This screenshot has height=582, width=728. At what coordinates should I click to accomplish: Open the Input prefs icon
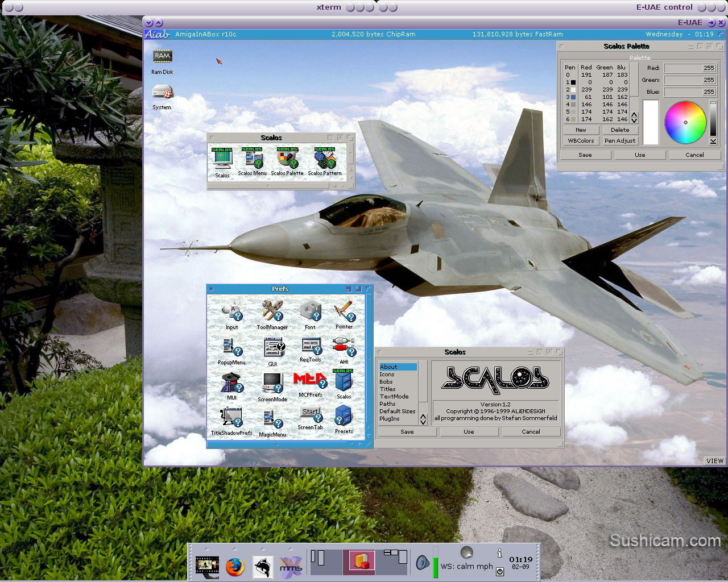tap(232, 310)
